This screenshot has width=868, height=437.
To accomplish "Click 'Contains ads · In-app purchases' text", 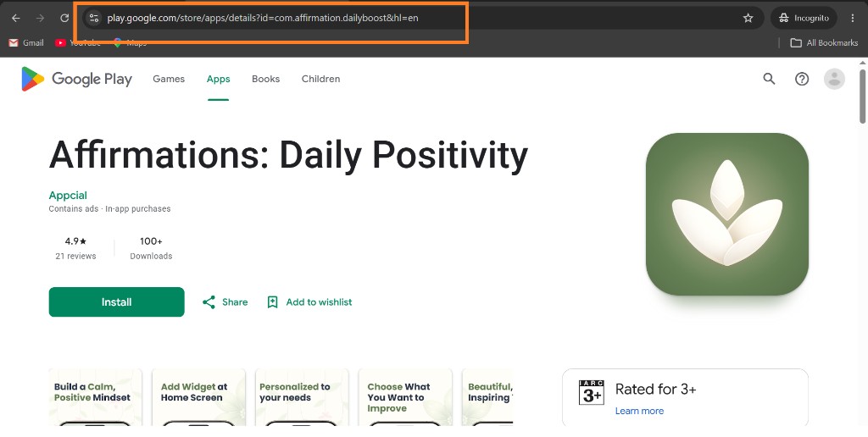I will point(109,209).
